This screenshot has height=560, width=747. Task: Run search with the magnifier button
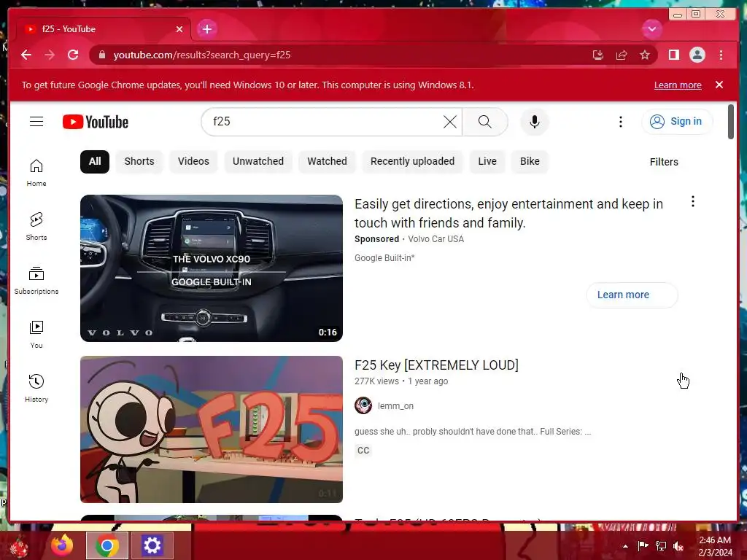click(x=484, y=122)
